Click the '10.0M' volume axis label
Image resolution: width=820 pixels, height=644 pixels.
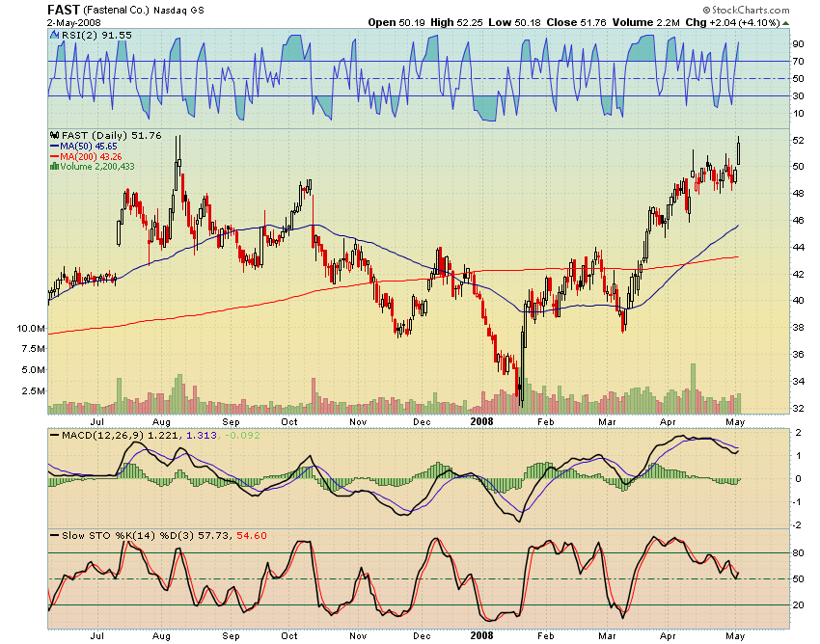[31, 329]
